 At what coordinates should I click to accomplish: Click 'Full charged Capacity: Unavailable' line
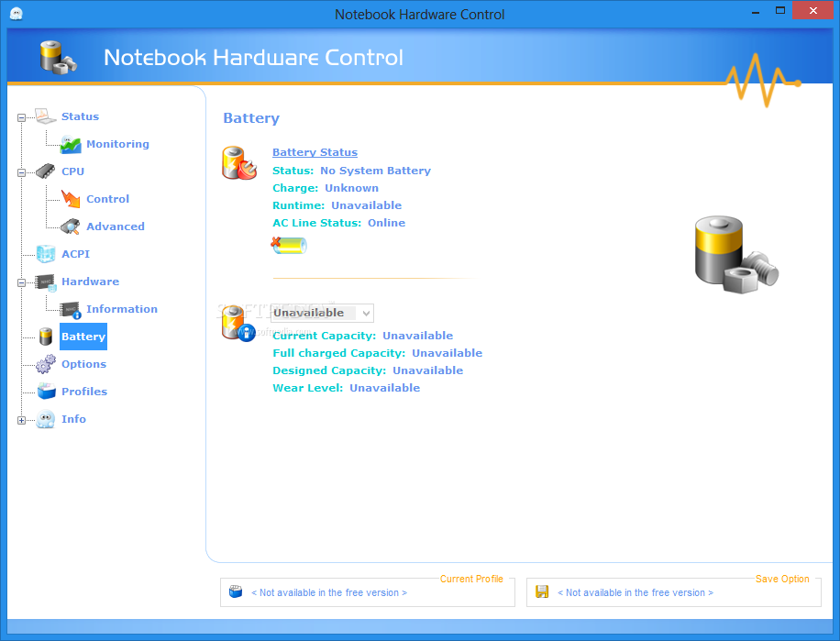(377, 353)
